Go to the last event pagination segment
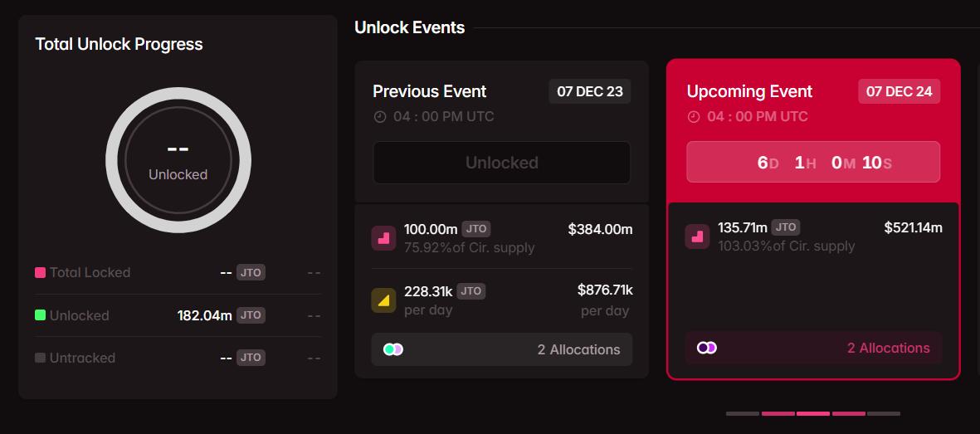The width and height of the screenshot is (980, 434). click(x=883, y=413)
